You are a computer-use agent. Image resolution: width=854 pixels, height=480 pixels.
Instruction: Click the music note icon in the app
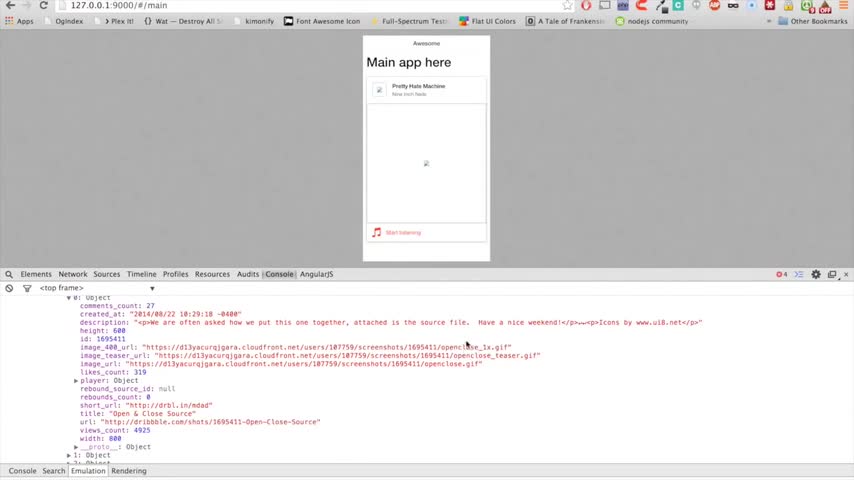coord(376,233)
